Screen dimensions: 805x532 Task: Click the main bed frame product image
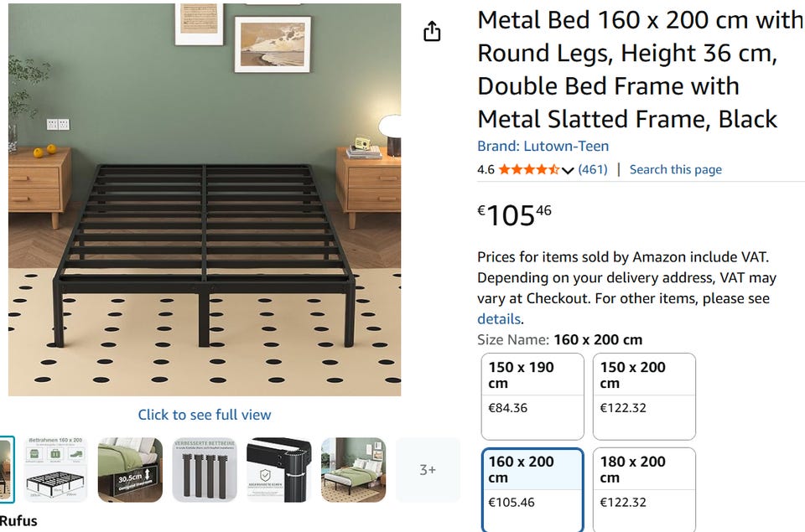tap(205, 199)
